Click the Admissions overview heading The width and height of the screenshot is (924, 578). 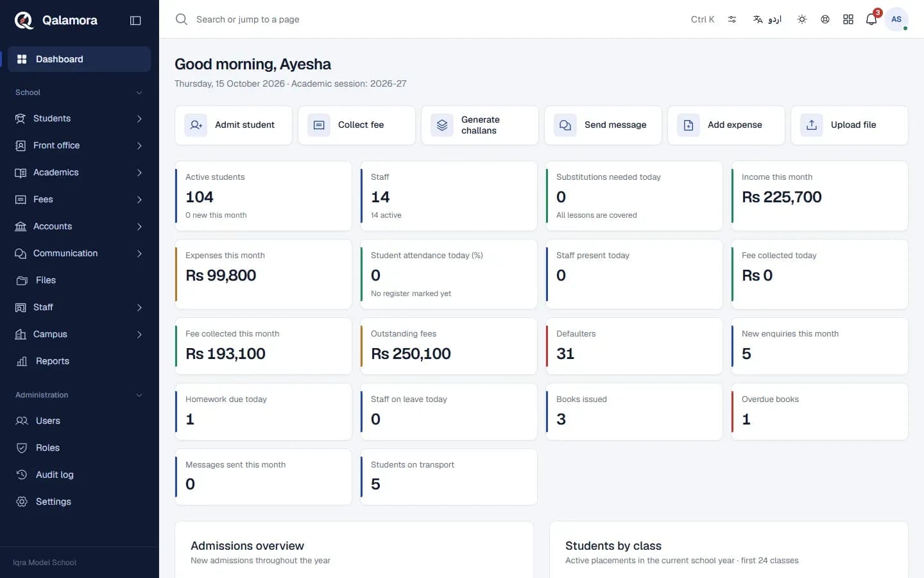pyautogui.click(x=247, y=546)
